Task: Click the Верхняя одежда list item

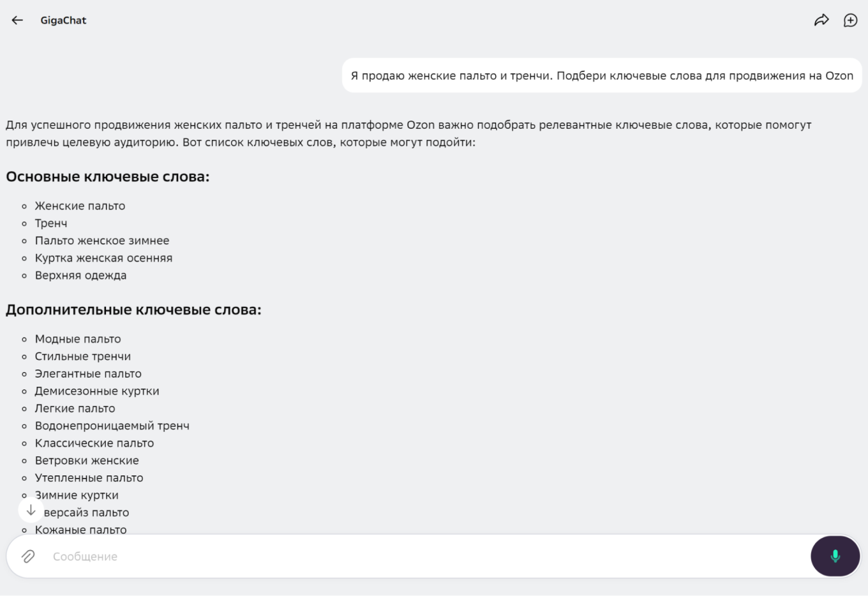Action: pyautogui.click(x=80, y=276)
